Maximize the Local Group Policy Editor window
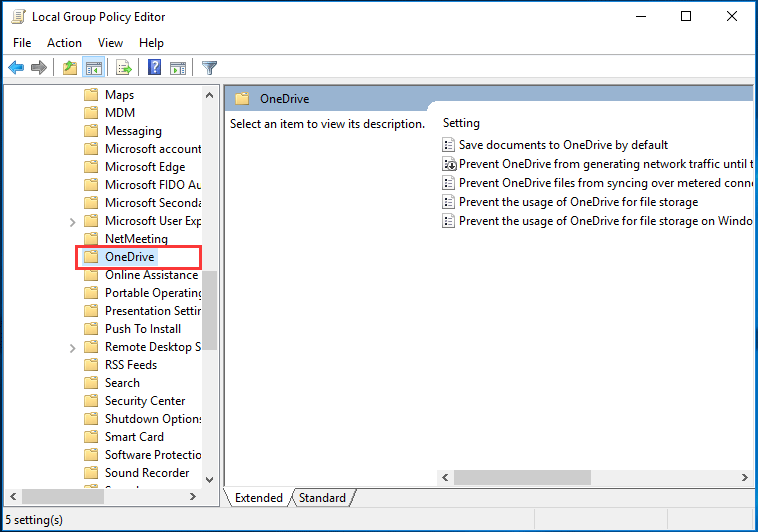This screenshot has width=758, height=532. (x=685, y=16)
